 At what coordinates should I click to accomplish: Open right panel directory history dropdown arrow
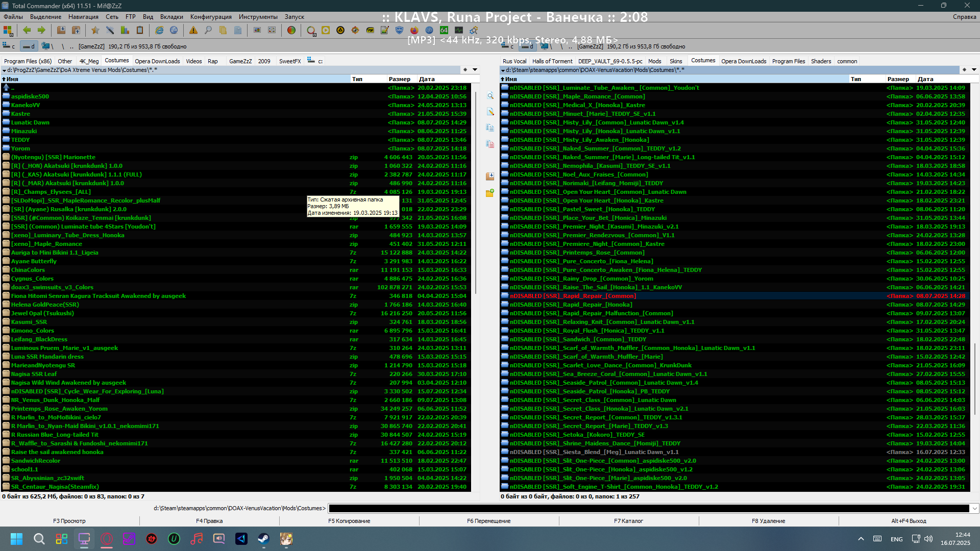(x=974, y=70)
